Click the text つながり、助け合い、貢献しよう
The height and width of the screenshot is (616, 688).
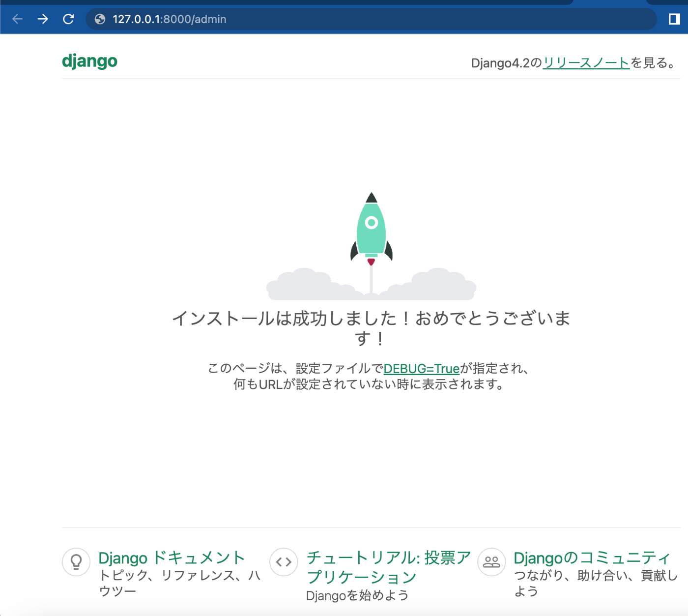pyautogui.click(x=596, y=583)
